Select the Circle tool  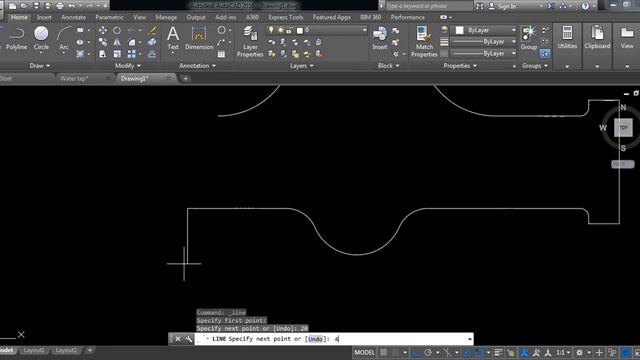pyautogui.click(x=41, y=38)
